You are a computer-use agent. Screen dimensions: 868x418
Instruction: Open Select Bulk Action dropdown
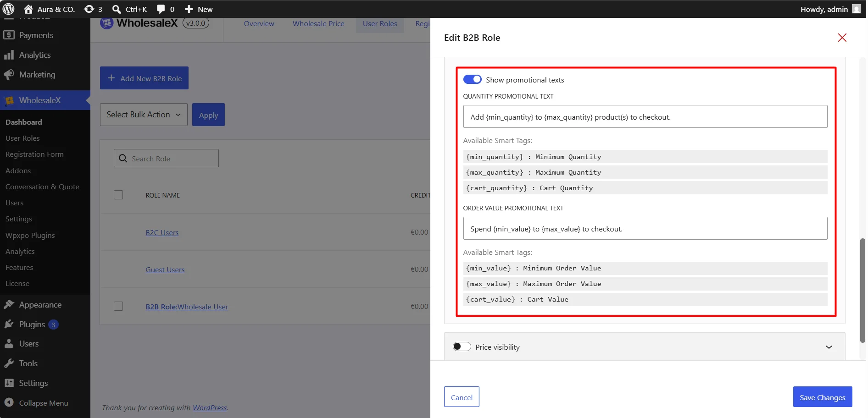pyautogui.click(x=144, y=115)
